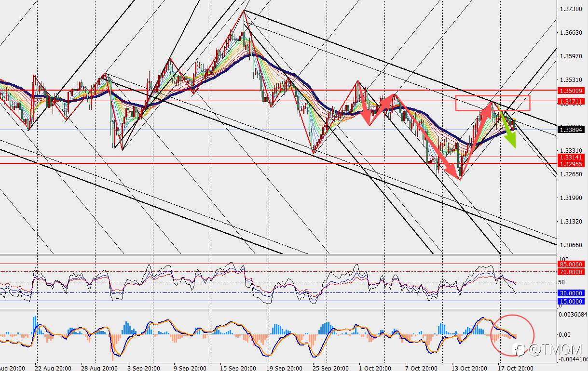The width and height of the screenshot is (588, 371).
Task: Click the 1.36630 price axis value
Action: click(x=571, y=33)
